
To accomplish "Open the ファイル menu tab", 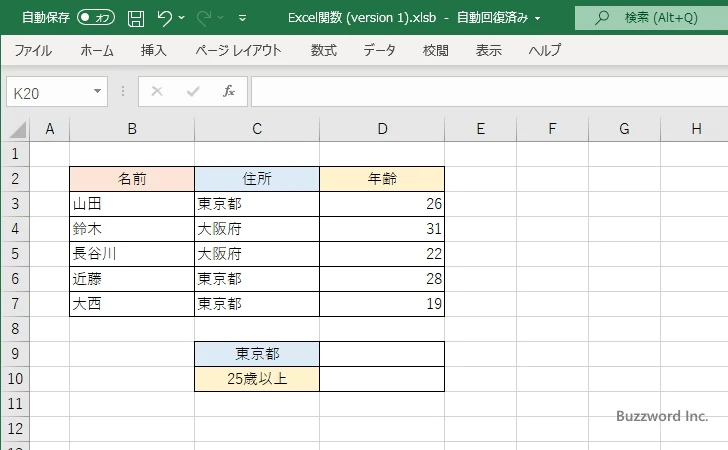I will [33, 50].
